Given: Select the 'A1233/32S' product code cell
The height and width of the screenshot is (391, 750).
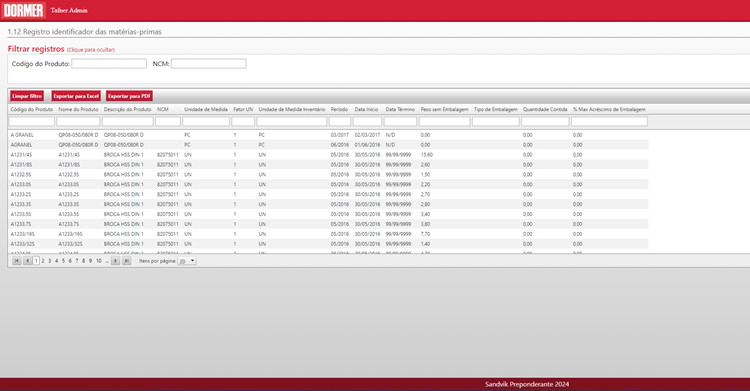Looking at the screenshot, I should pos(22,244).
